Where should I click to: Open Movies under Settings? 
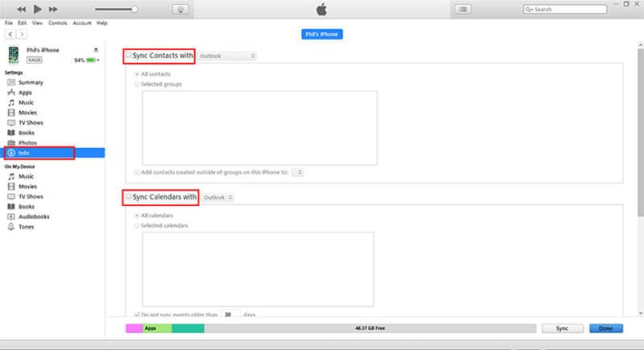27,113
